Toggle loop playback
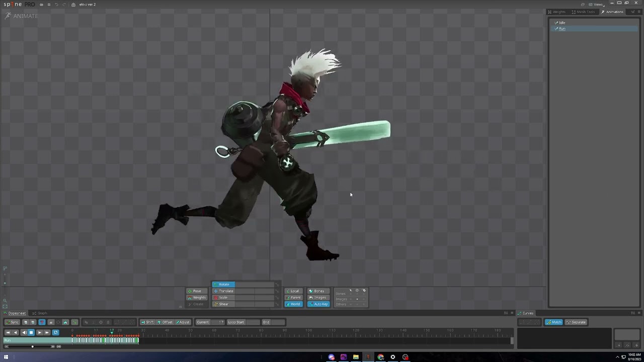This screenshot has width=644, height=362. click(55, 332)
